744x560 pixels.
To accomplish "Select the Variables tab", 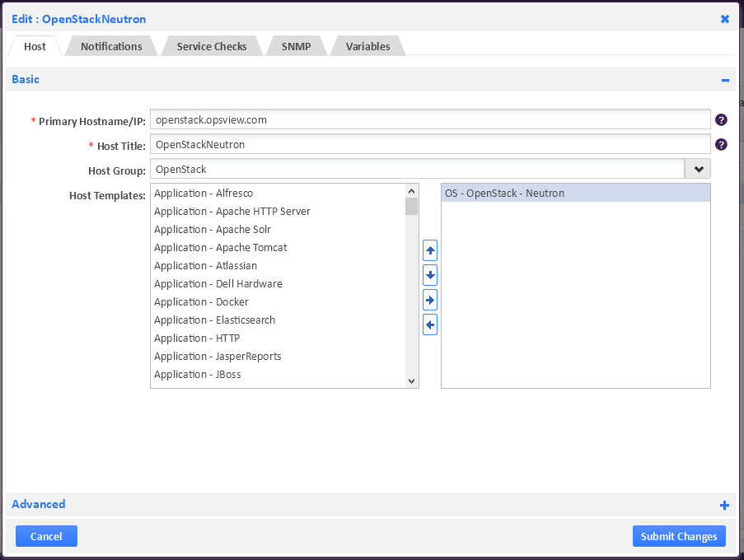I will (367, 46).
